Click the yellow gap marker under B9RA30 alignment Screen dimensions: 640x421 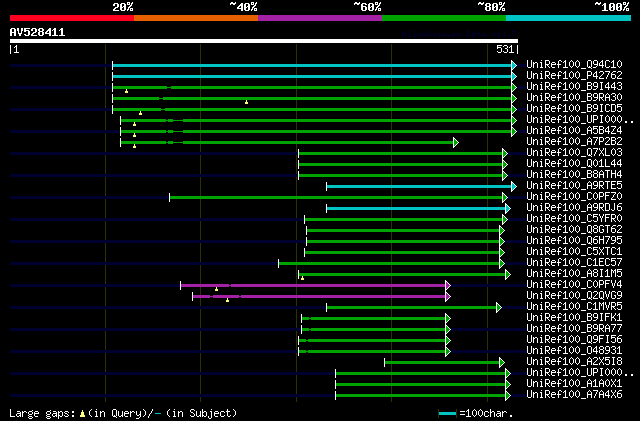[247, 102]
